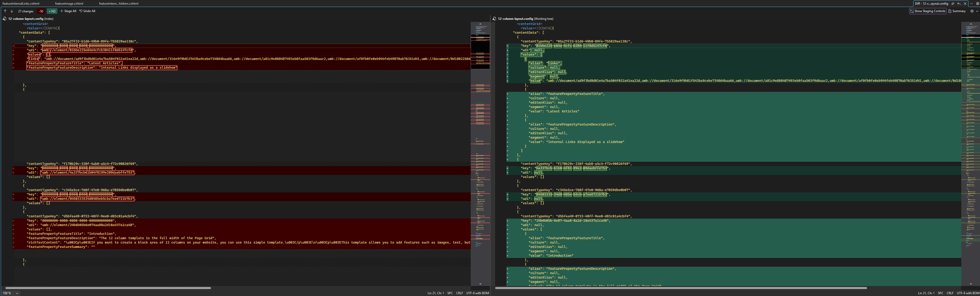Pin the Diff tab
The width and height of the screenshot is (980, 296).
click(x=953, y=3)
